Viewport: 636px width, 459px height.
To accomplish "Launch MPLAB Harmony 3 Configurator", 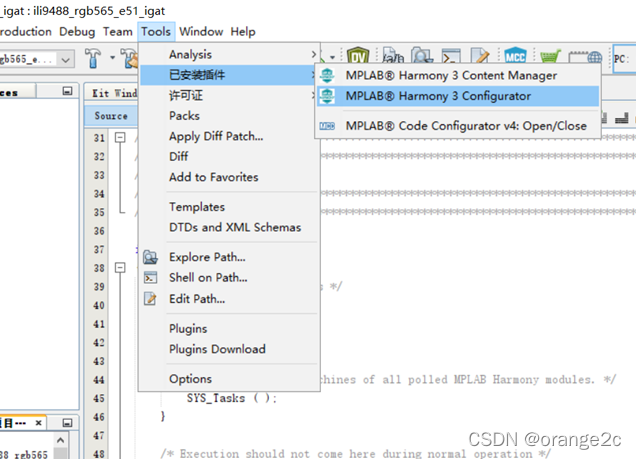I will (458, 96).
